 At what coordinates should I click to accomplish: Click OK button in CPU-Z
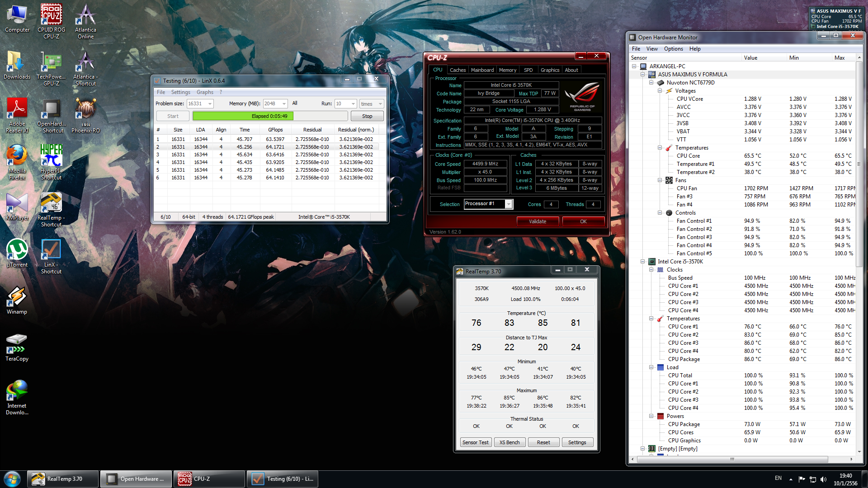click(583, 221)
